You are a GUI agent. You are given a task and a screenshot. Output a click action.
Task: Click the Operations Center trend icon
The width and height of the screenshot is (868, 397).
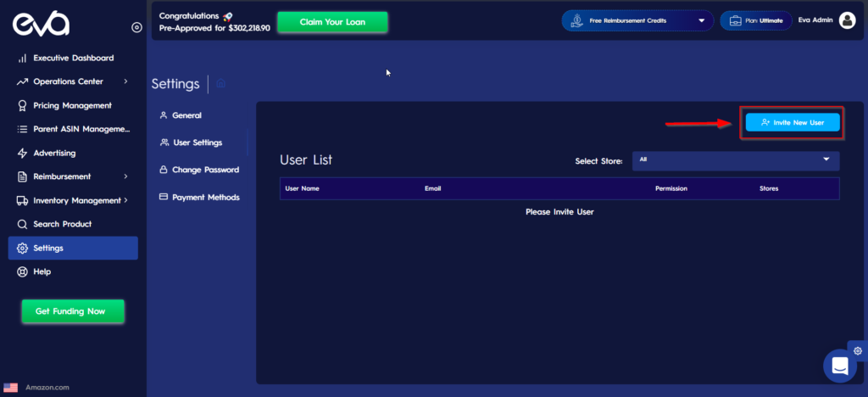point(22,82)
